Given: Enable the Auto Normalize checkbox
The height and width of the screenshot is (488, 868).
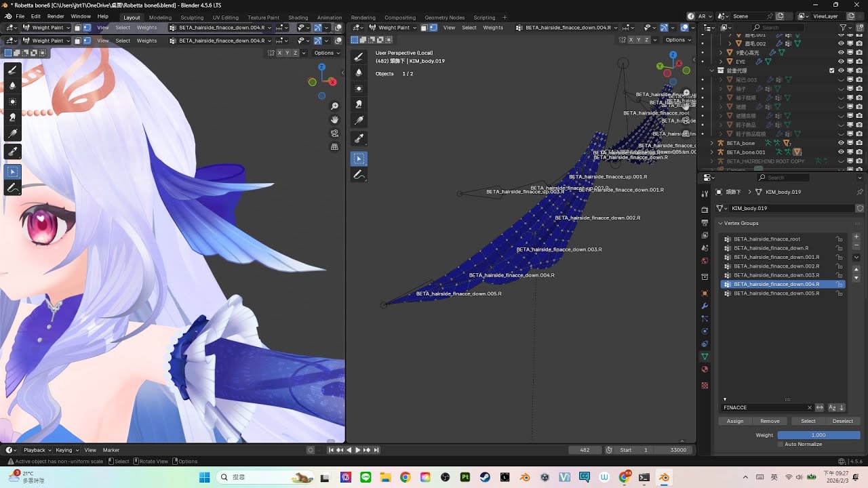Looking at the screenshot, I should coord(781,444).
